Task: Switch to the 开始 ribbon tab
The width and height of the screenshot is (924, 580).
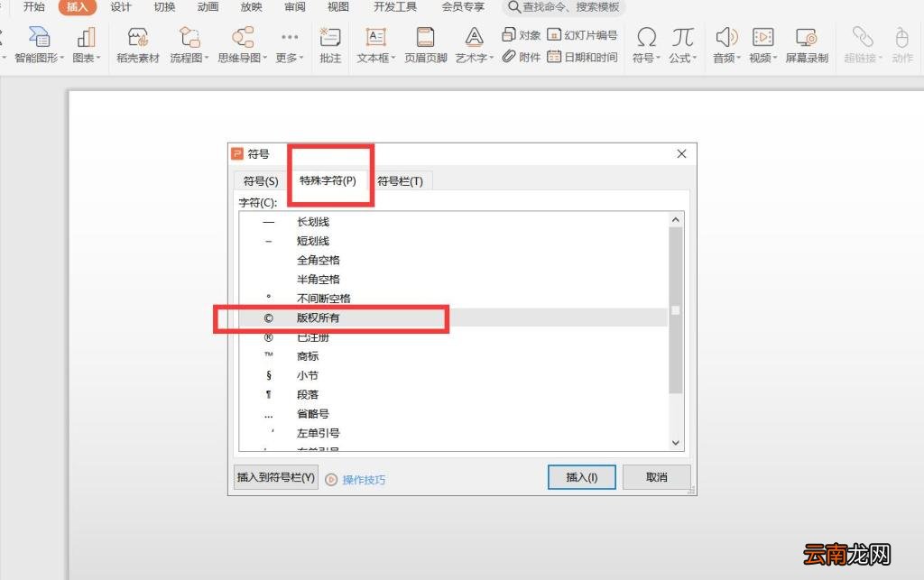Action: click(33, 7)
